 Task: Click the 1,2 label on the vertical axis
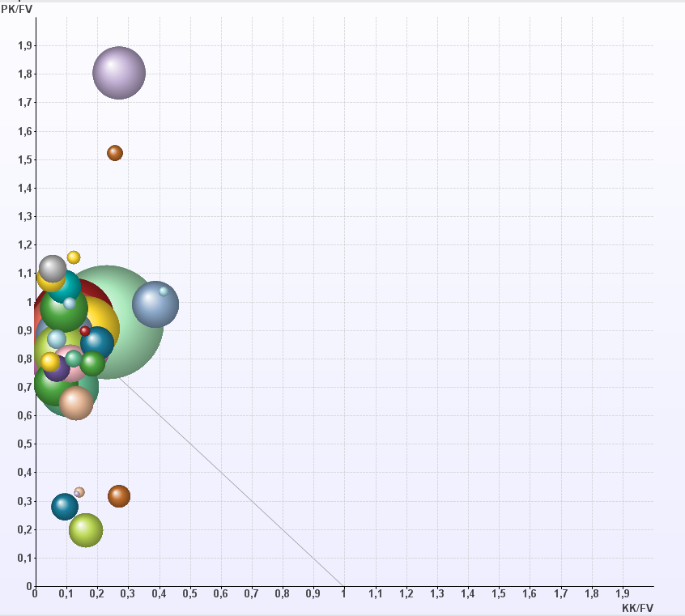tap(25, 244)
